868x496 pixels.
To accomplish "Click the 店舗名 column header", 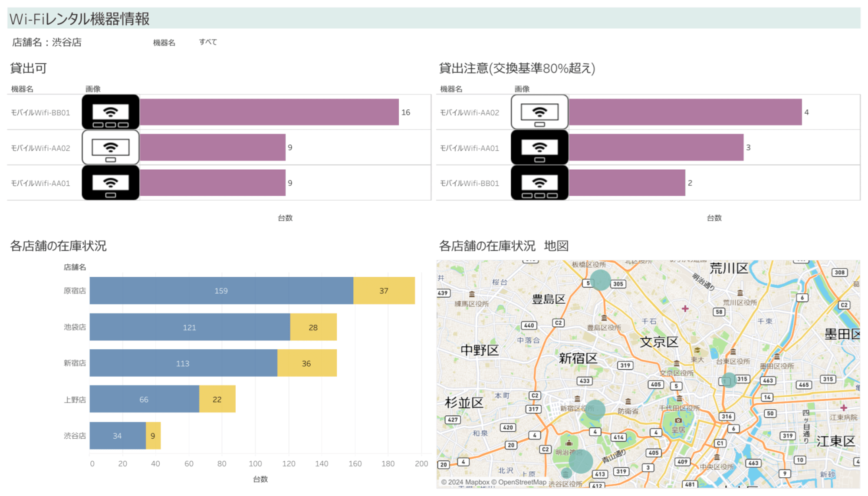I will (75, 267).
